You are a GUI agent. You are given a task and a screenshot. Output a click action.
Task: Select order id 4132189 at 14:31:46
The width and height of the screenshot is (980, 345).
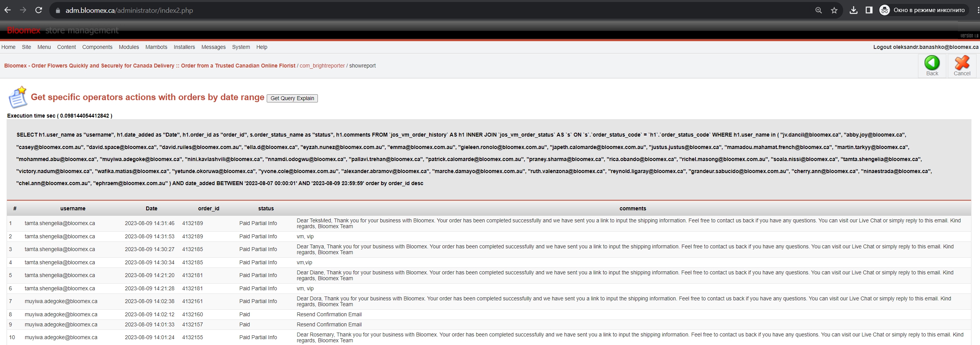coord(193,223)
